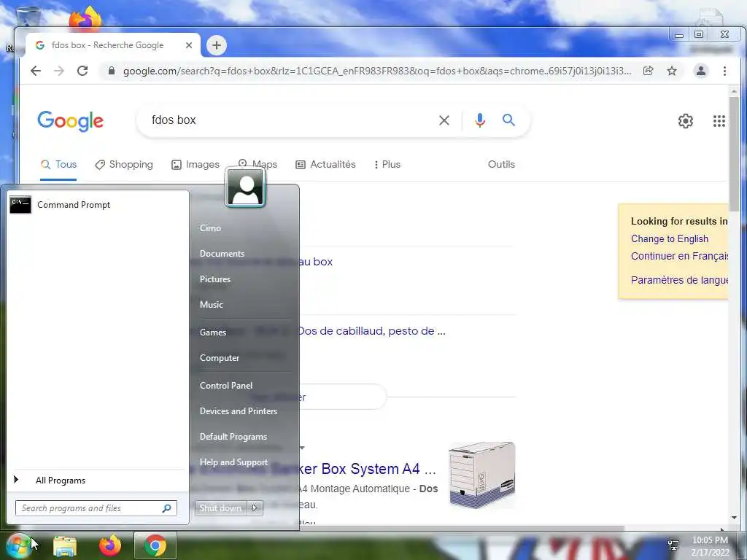Image resolution: width=747 pixels, height=560 pixels.
Task: Open Help and Support
Action: (x=233, y=462)
